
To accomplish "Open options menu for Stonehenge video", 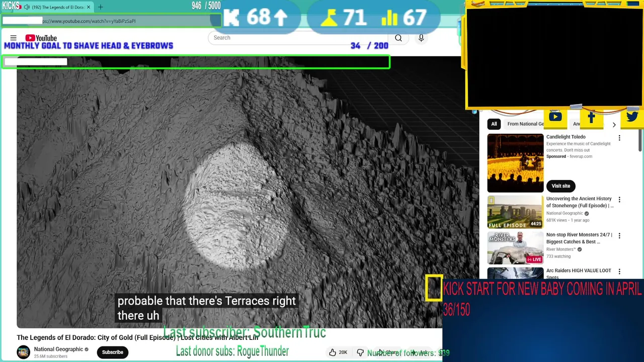I will point(619,200).
